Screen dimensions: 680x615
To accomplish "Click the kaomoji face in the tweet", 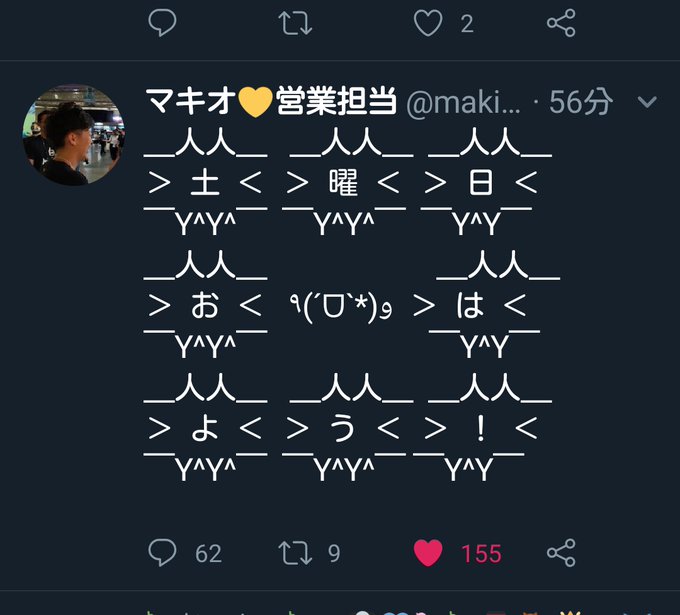I will pyautogui.click(x=341, y=306).
